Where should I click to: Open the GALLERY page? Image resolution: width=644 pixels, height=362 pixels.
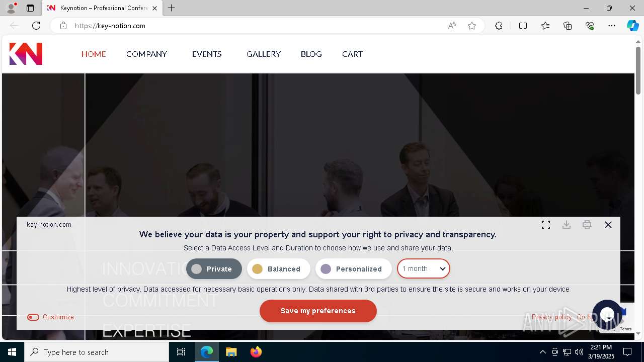click(264, 54)
